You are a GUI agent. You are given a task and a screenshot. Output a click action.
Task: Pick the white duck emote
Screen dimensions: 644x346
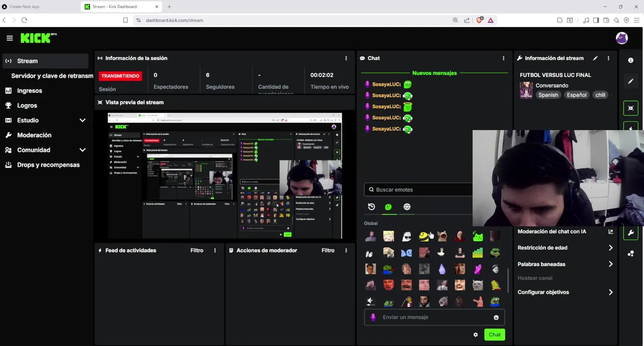click(x=442, y=252)
